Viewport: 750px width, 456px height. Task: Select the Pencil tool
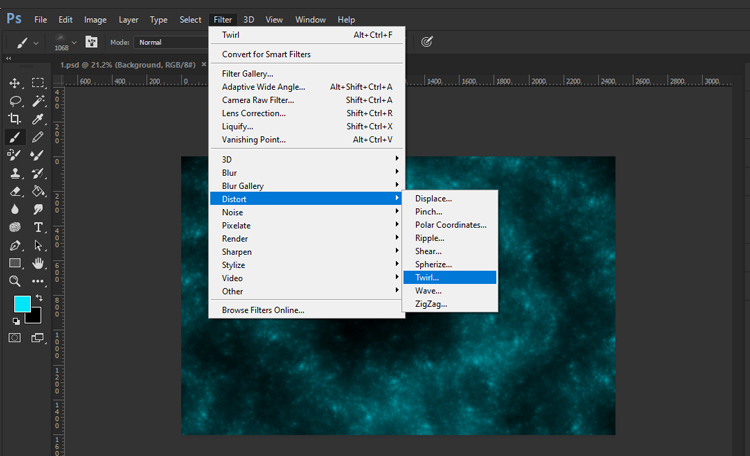click(38, 137)
